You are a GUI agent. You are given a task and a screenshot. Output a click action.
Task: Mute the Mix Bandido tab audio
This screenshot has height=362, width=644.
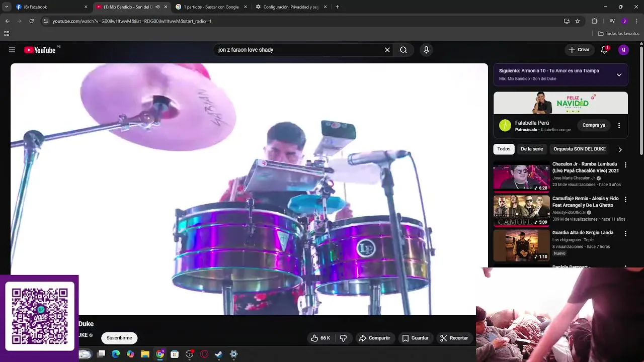pos(157,7)
